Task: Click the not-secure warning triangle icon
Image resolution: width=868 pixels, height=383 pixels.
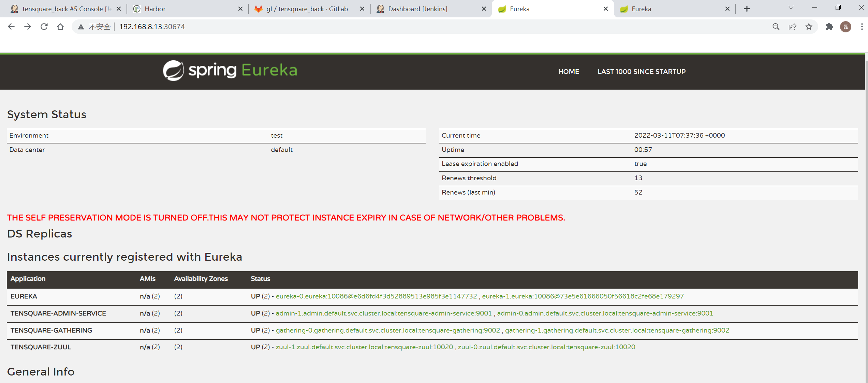Action: (81, 27)
